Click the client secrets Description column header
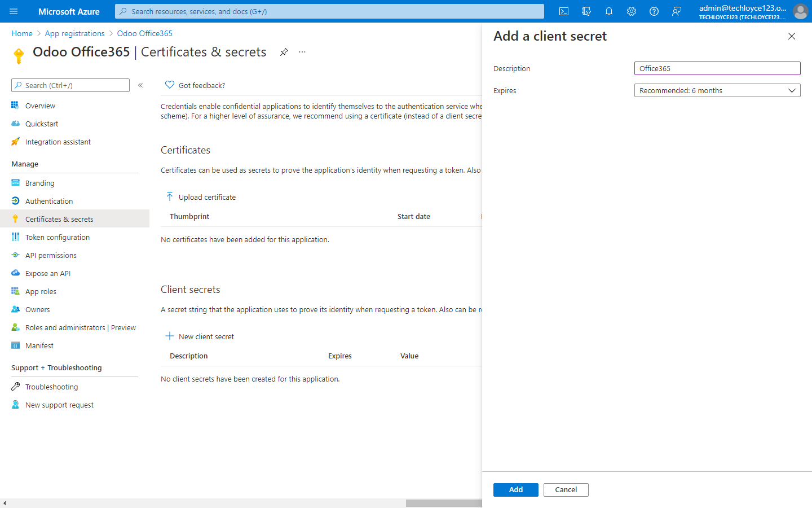This screenshot has height=508, width=812. [x=189, y=356]
